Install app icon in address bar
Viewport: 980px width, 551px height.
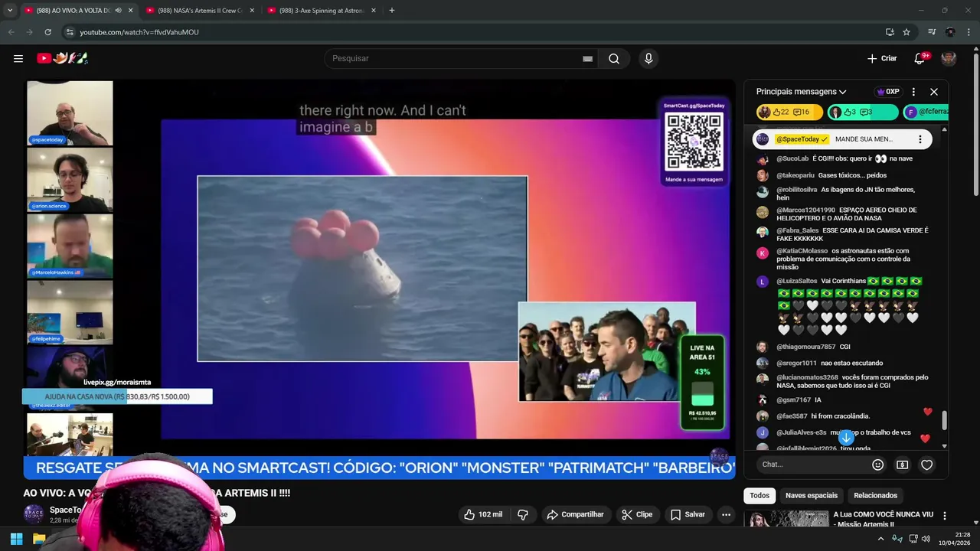click(890, 32)
